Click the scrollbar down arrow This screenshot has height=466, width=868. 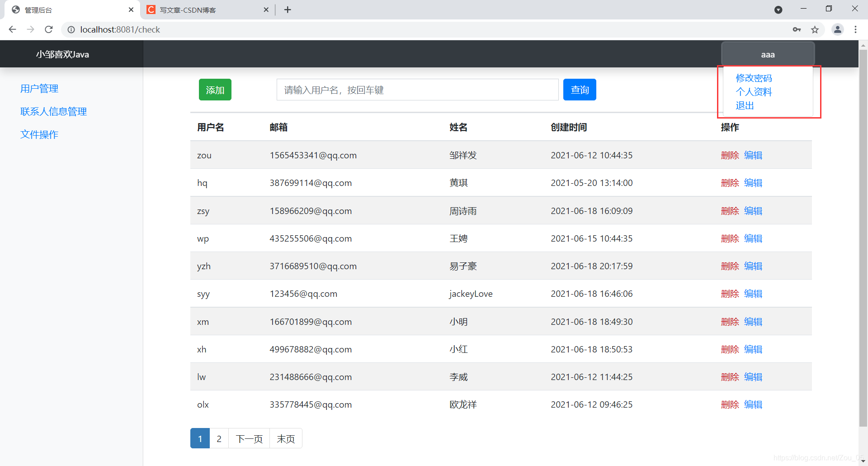(863, 461)
